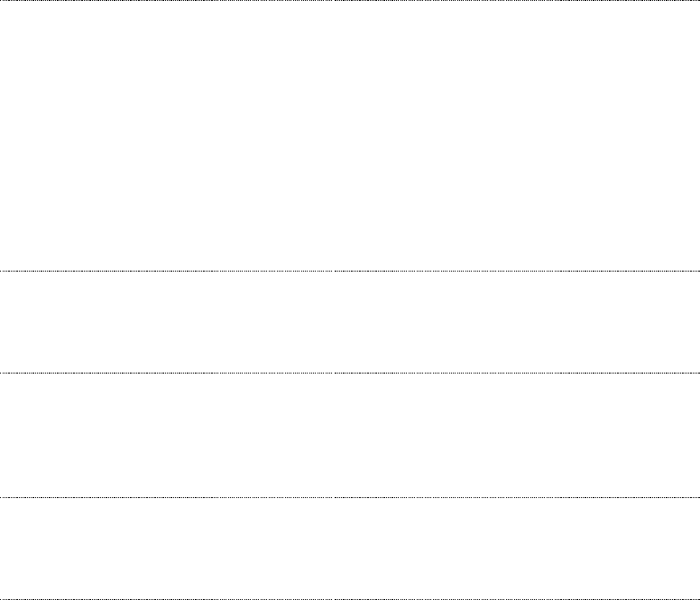Click the gap in the second dotted line
Image resolution: width=700 pixels, height=600 pixels.
pyautogui.click(x=334, y=271)
